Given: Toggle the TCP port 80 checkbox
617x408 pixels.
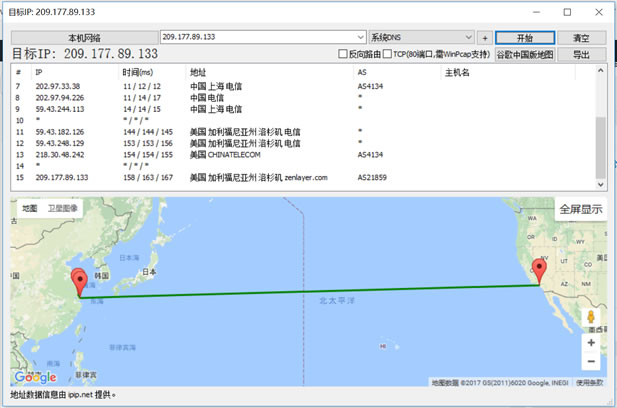Looking at the screenshot, I should pyautogui.click(x=387, y=54).
